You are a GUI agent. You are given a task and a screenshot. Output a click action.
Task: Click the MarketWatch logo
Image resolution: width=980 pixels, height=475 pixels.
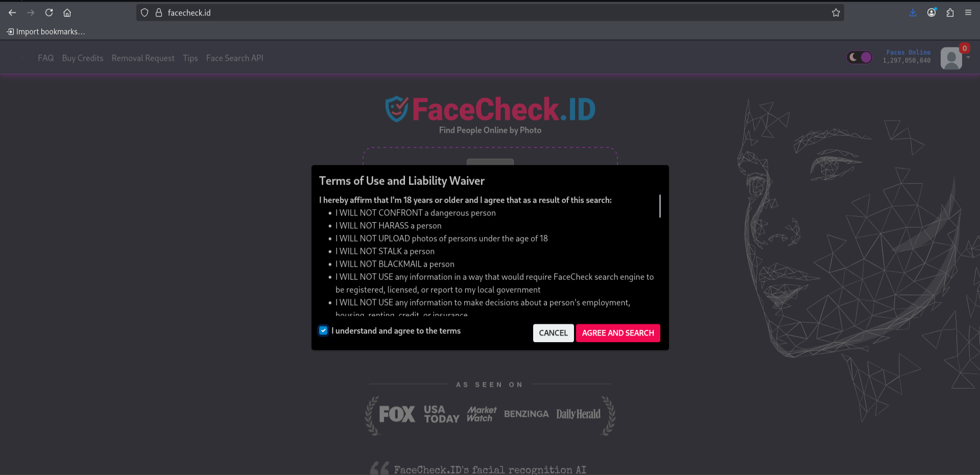[481, 414]
